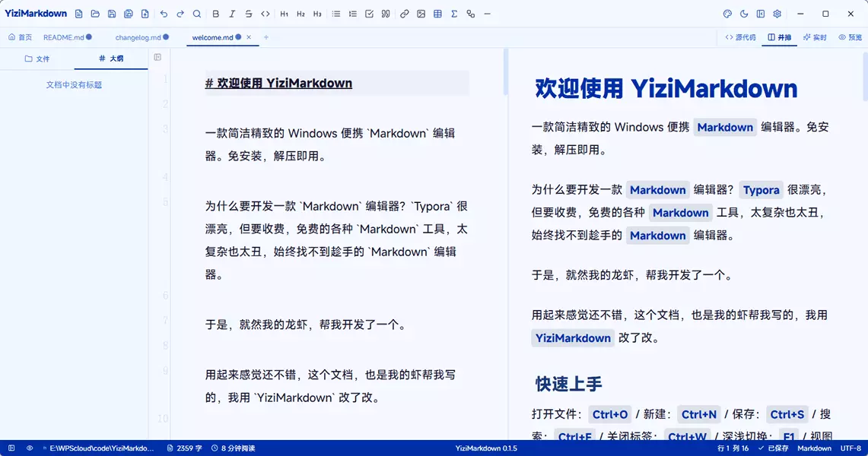
Task: Click the 已保存 saved status
Action: (x=774, y=448)
